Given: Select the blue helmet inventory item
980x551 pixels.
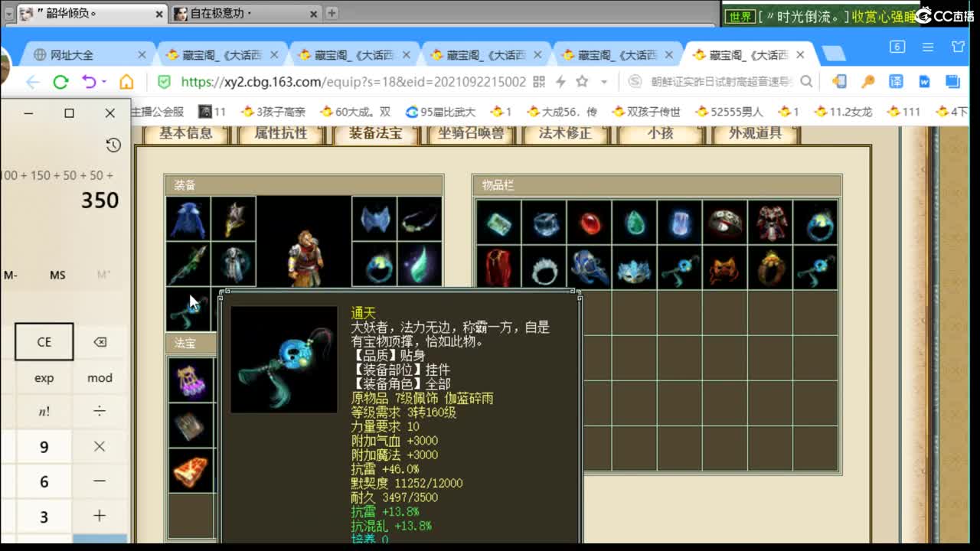Looking at the screenshot, I should click(589, 268).
